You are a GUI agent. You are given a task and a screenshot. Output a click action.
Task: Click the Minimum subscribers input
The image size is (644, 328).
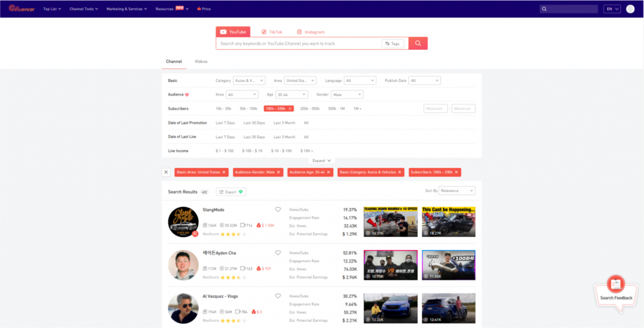point(435,108)
